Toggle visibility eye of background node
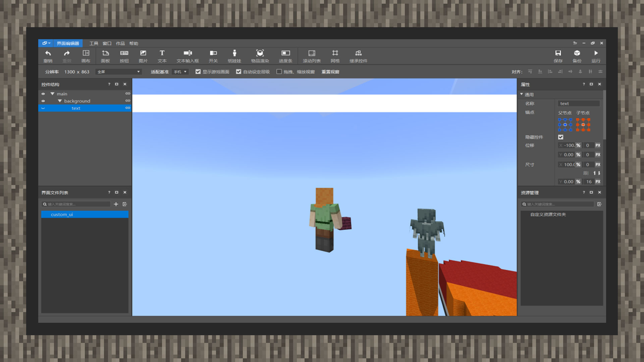The width and height of the screenshot is (644, 362). (43, 101)
